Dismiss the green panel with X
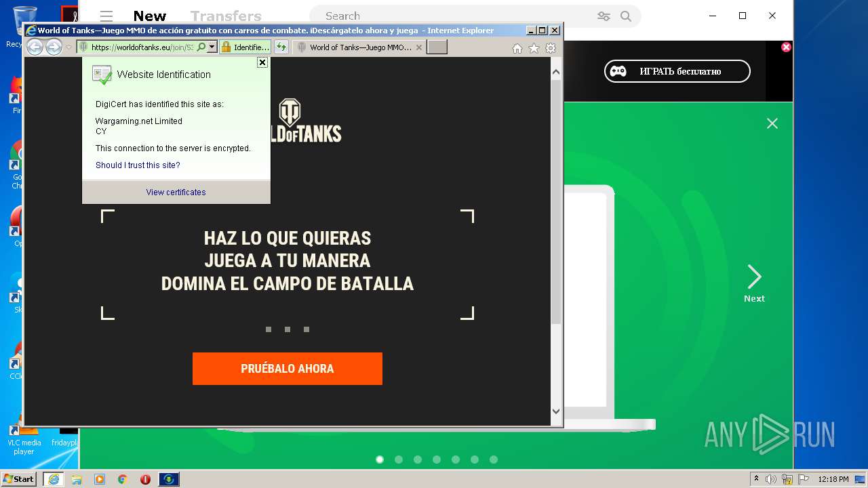The width and height of the screenshot is (868, 488). [772, 123]
